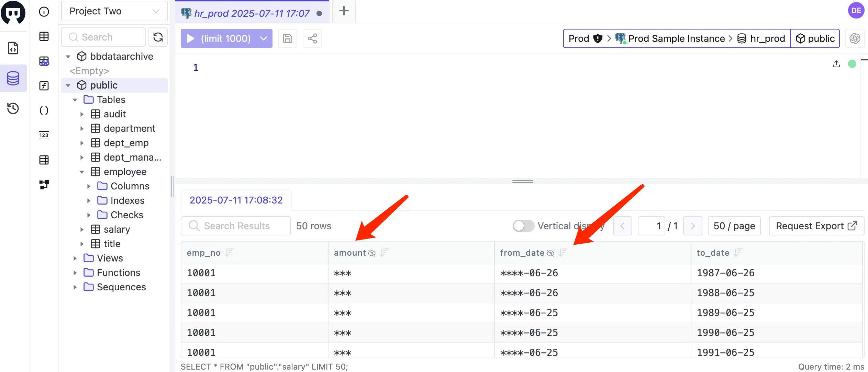The image size is (868, 372).
Task: Toggle Vertical display switch
Action: 523,226
